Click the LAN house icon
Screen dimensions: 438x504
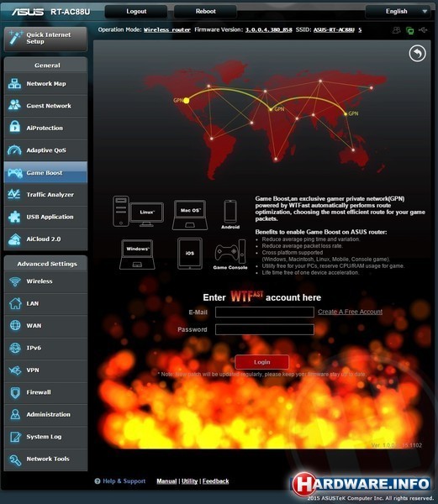click(x=15, y=303)
